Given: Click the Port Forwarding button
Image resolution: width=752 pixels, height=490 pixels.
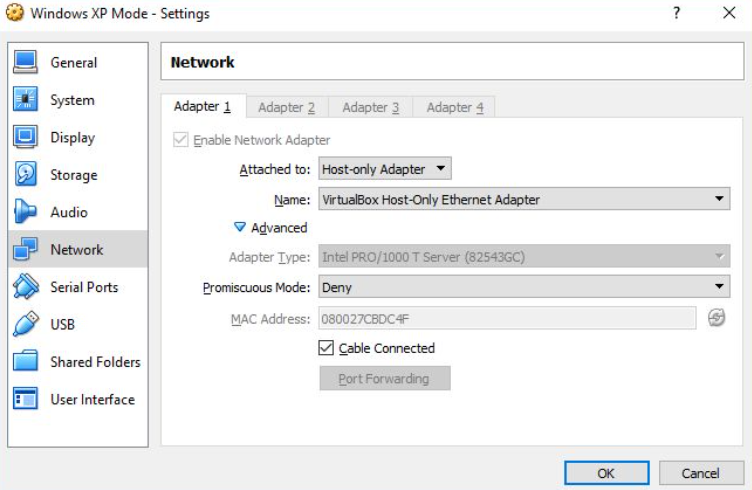Looking at the screenshot, I should 385,379.
